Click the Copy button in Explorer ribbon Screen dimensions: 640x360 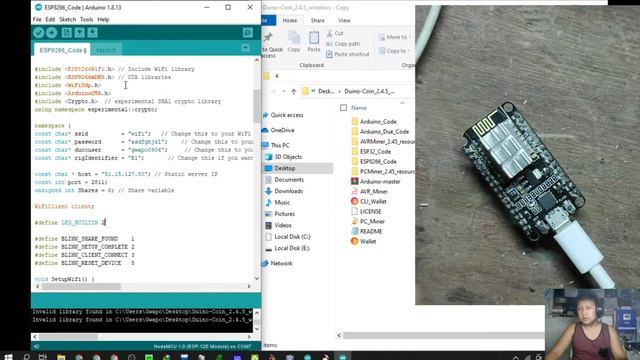[294, 42]
